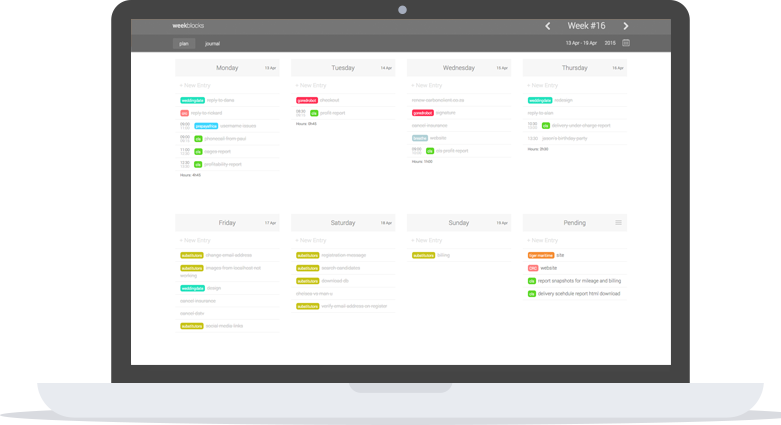The width and height of the screenshot is (781, 425).
Task: Add a New Entry under Monday
Action: (197, 86)
